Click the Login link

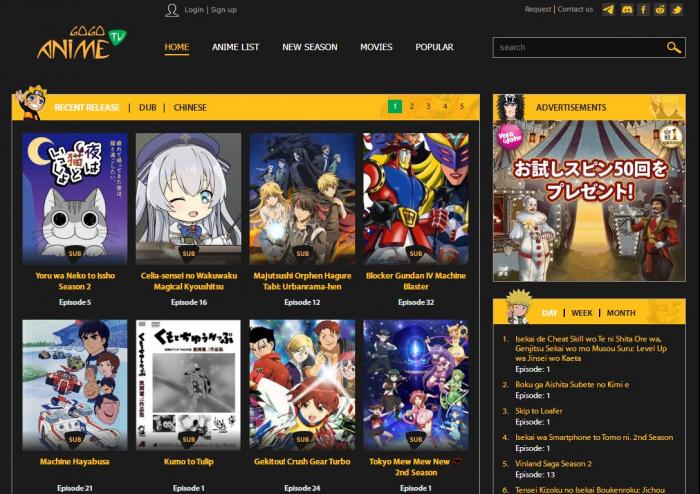(x=194, y=10)
